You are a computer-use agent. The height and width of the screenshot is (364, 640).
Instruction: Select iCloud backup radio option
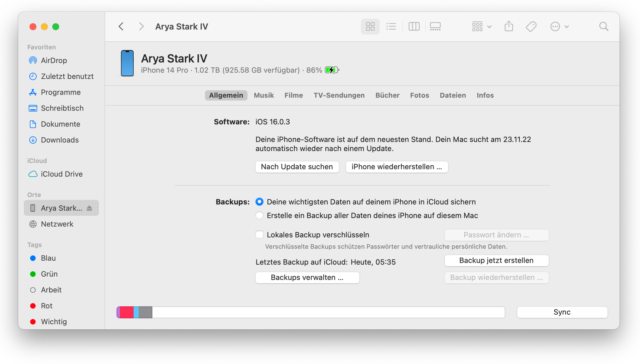tap(259, 202)
